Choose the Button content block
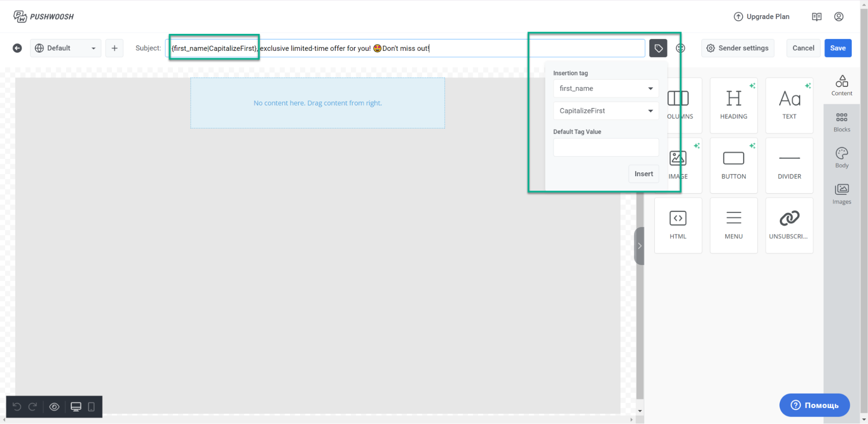Viewport: 868px width, 424px height. 733,165
